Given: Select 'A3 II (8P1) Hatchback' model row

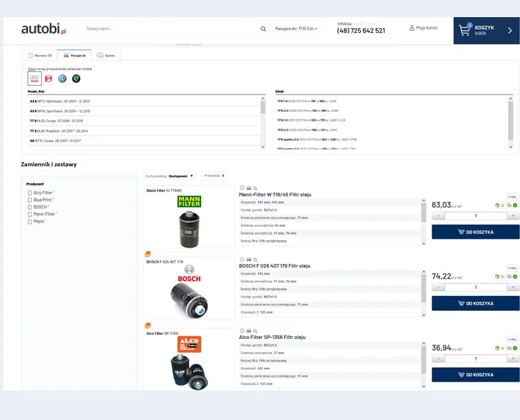Looking at the screenshot, I should [144, 101].
